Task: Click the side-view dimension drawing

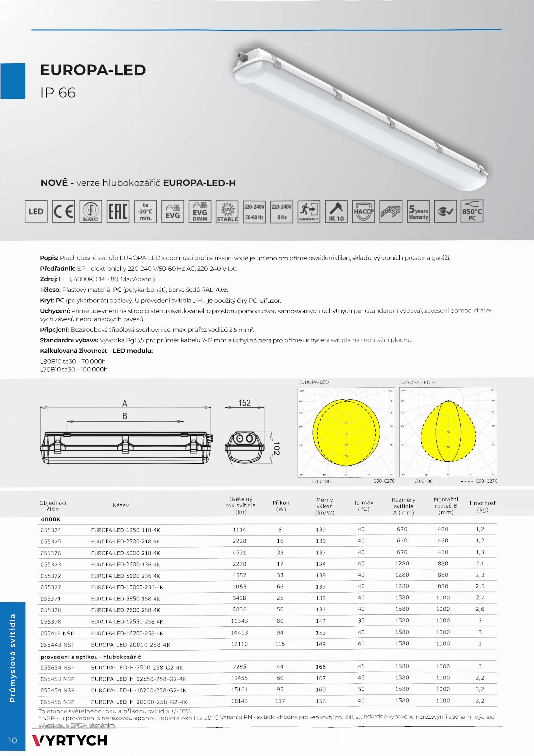Action: [126, 433]
